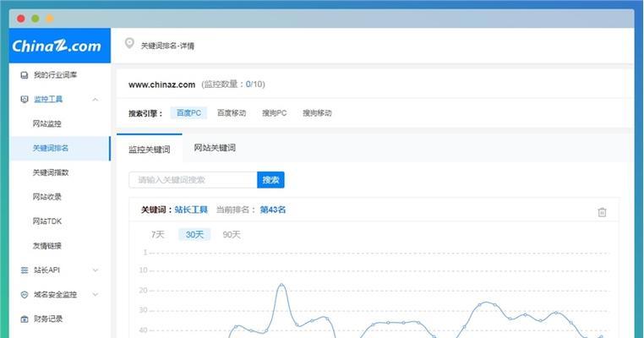The height and width of the screenshot is (338, 644).
Task: Click the yellow window button
Action: tap(50, 19)
